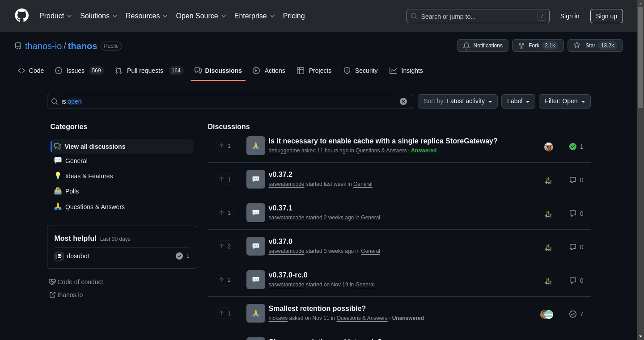Expand the Resources menu
The height and width of the screenshot is (340, 644).
(147, 16)
